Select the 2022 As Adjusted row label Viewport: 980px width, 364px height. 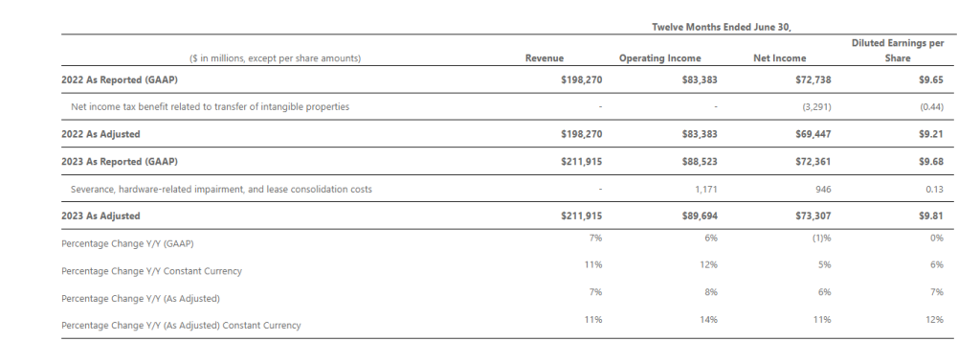tap(100, 134)
